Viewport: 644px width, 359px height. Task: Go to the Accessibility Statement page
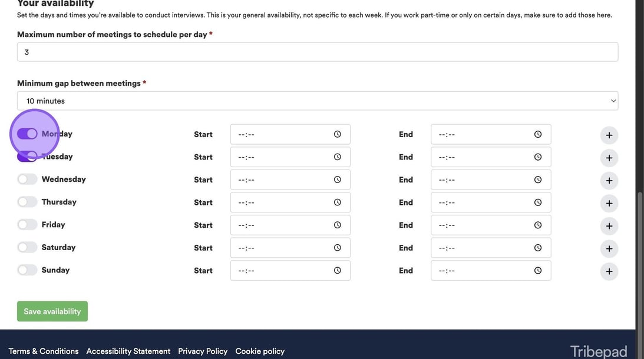(x=128, y=351)
